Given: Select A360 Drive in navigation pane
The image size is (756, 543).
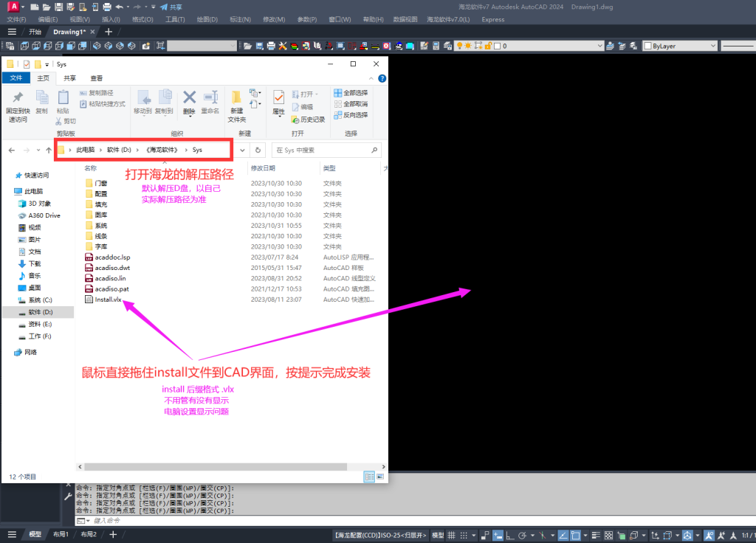Looking at the screenshot, I should click(39, 215).
